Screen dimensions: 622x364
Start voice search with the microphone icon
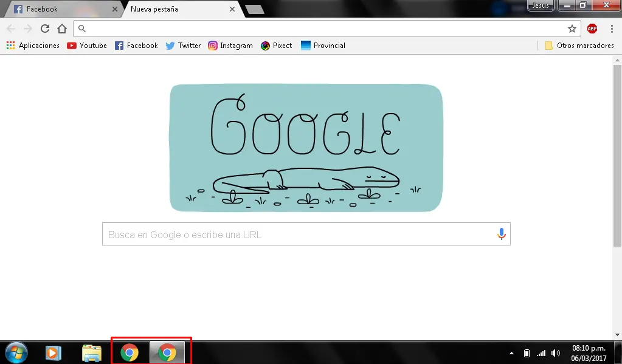pos(502,234)
